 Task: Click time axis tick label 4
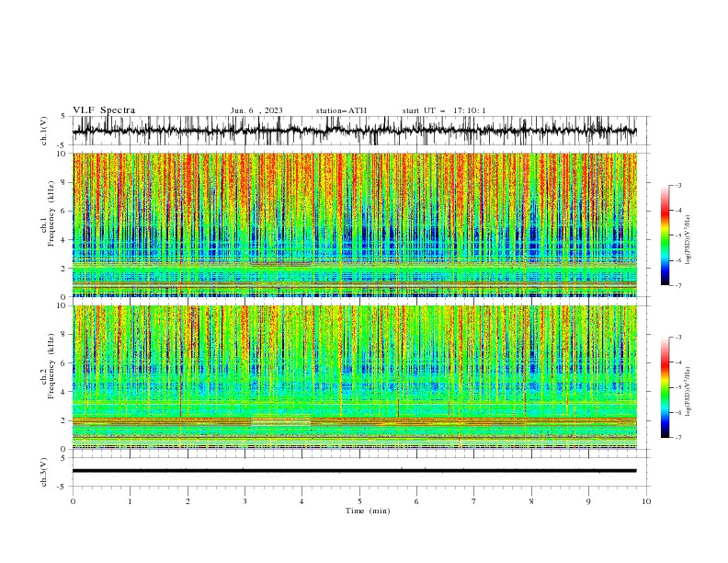pyautogui.click(x=301, y=501)
